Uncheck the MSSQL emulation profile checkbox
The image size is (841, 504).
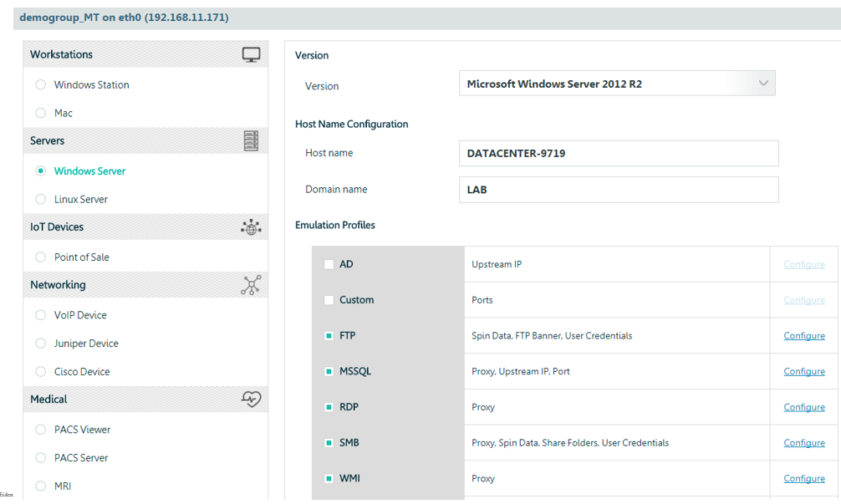[x=329, y=372]
